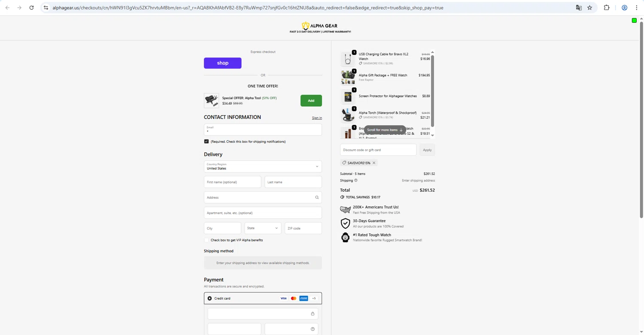Select the Credit card radio button

pyautogui.click(x=210, y=298)
